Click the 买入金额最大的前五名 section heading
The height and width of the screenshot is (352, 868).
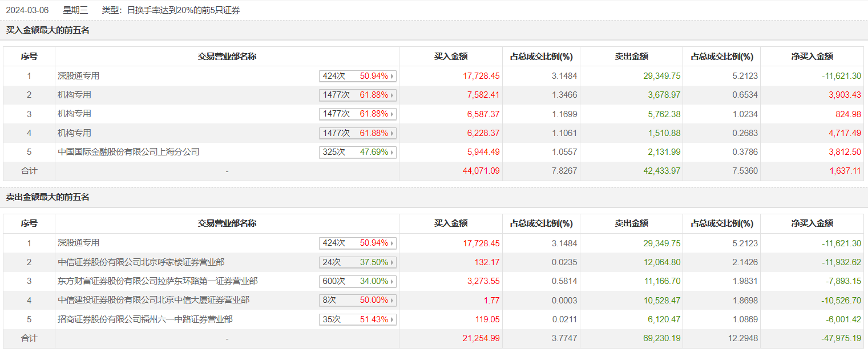click(48, 30)
